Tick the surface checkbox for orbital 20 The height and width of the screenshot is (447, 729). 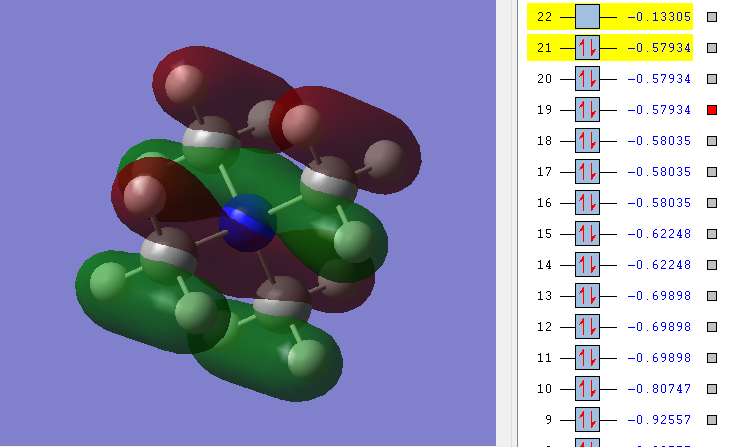point(712,79)
